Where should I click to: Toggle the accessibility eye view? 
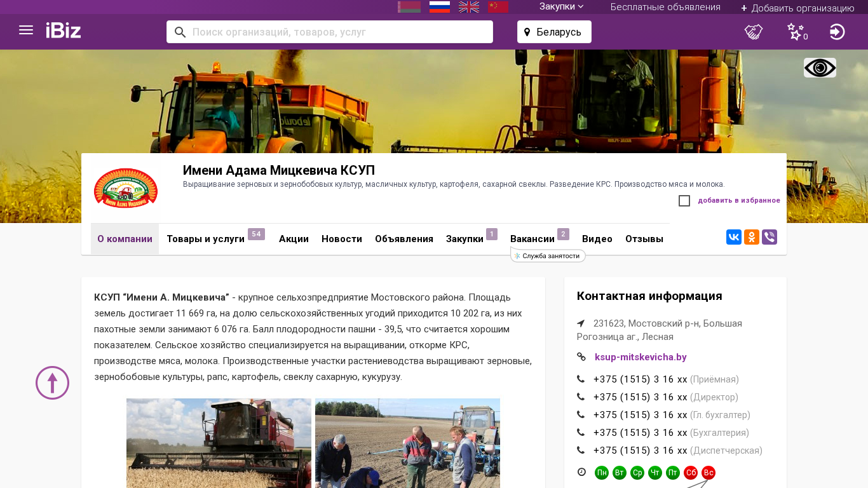820,68
